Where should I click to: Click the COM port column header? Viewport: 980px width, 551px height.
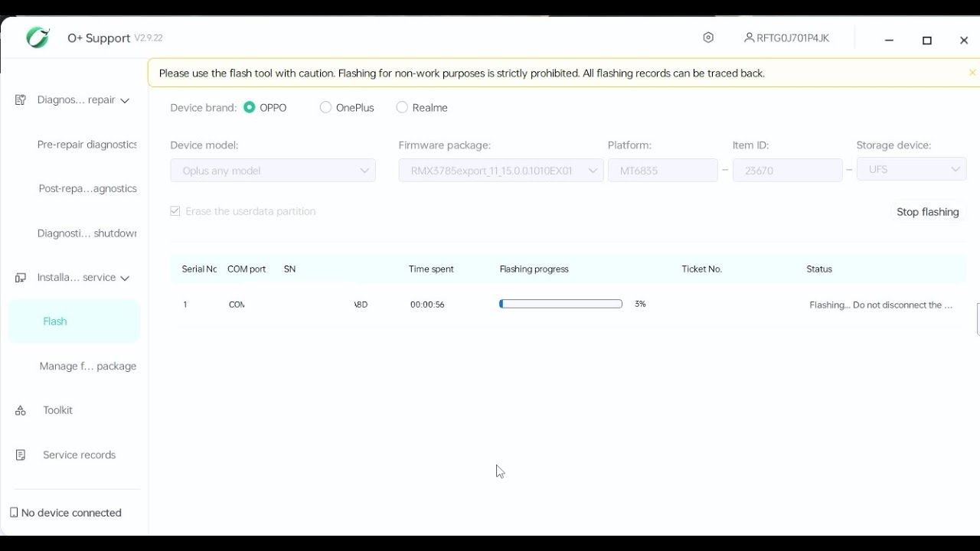click(x=247, y=269)
